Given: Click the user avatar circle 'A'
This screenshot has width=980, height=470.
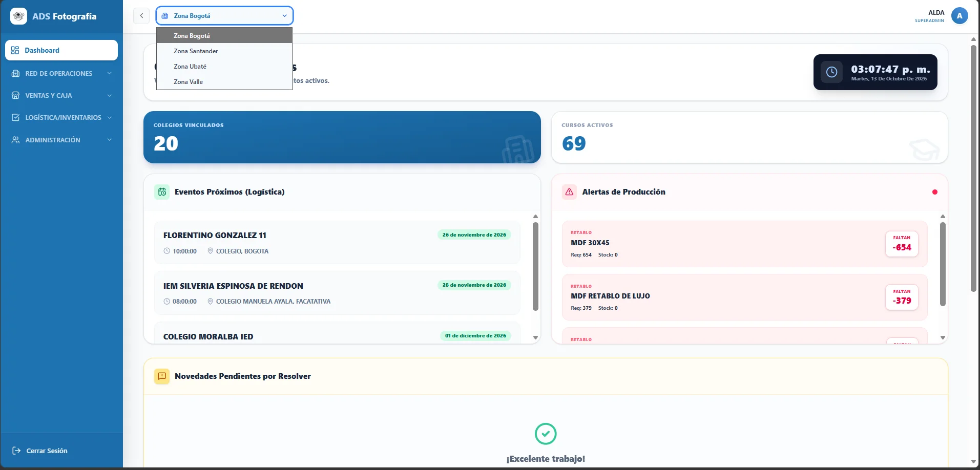Looking at the screenshot, I should pos(960,16).
